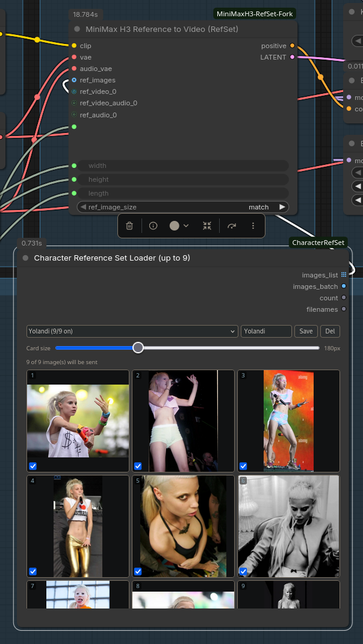Open the Yolandi (9/9 on) set dropdown
Viewport: 363px width, 644px height.
pyautogui.click(x=132, y=331)
